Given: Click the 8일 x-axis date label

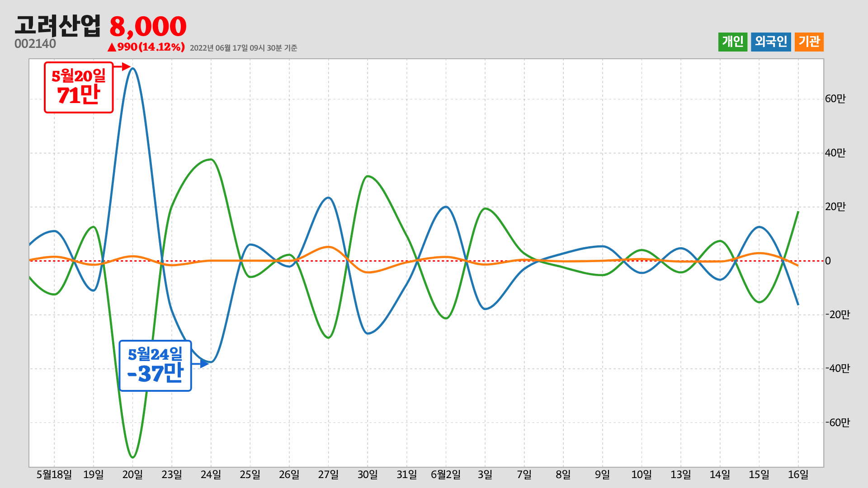Looking at the screenshot, I should [563, 474].
